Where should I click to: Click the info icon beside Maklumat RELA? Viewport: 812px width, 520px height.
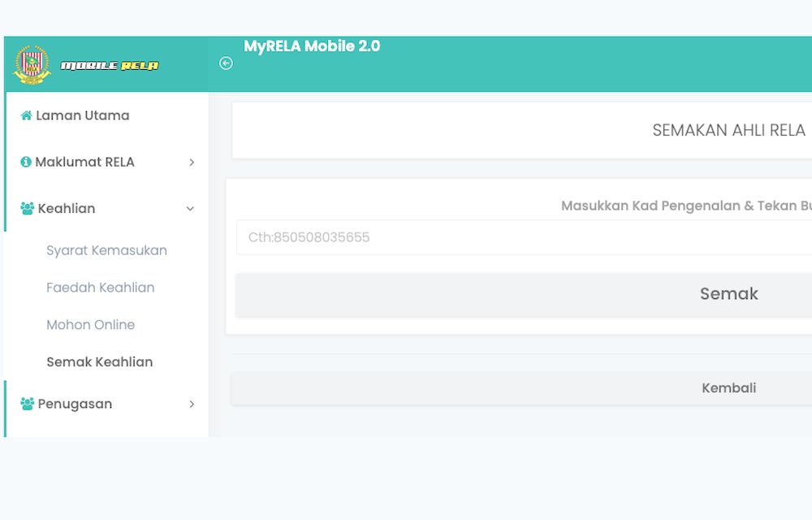(26, 162)
